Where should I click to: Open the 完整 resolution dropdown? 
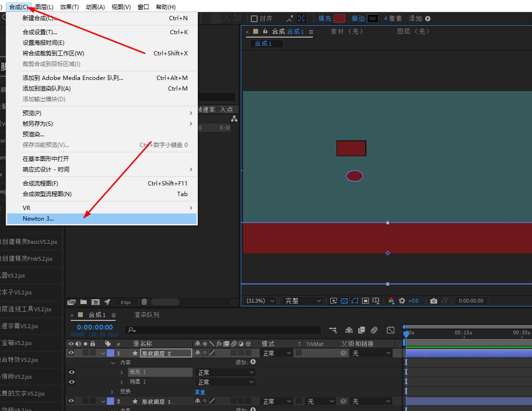coord(302,301)
